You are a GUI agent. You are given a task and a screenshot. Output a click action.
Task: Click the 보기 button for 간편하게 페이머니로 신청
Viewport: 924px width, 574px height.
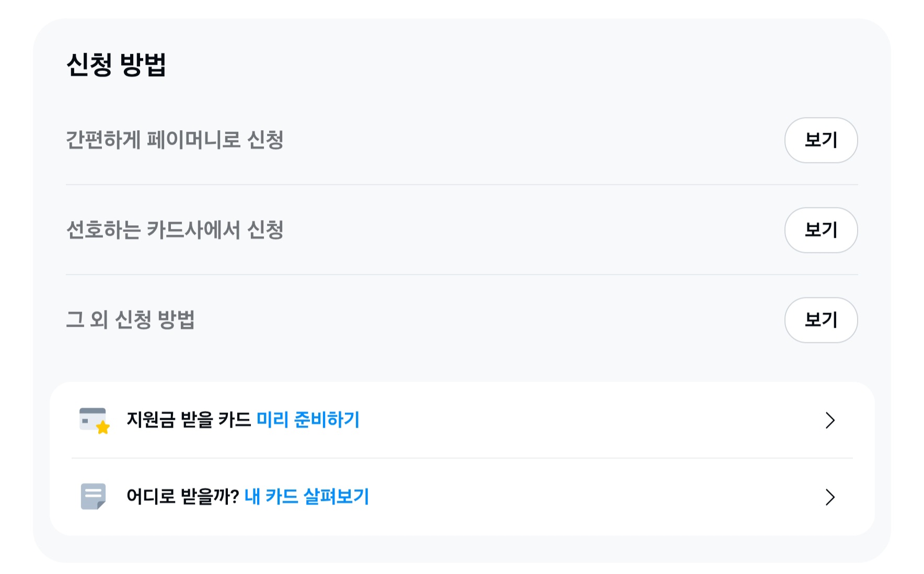(x=821, y=140)
